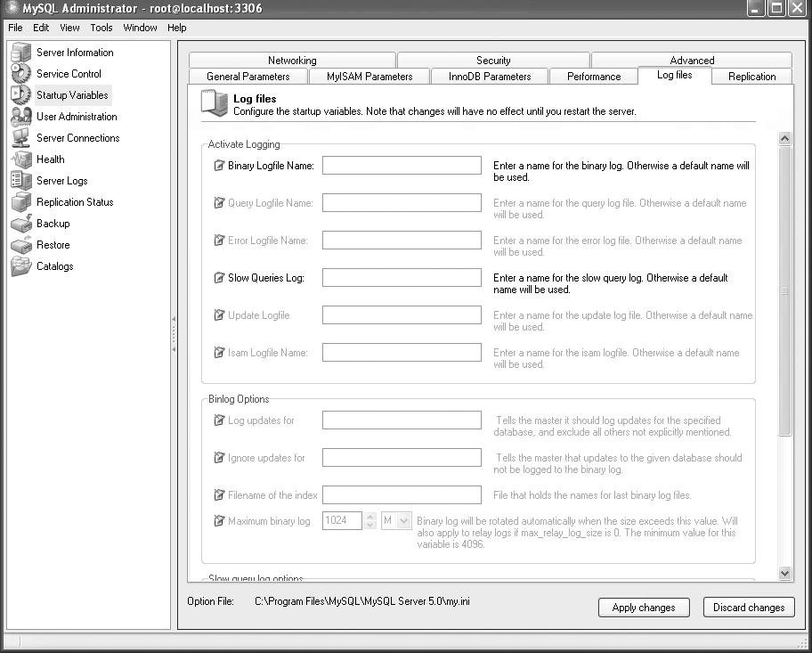
Task: Open the Catalogs folder icon
Action: tap(21, 265)
